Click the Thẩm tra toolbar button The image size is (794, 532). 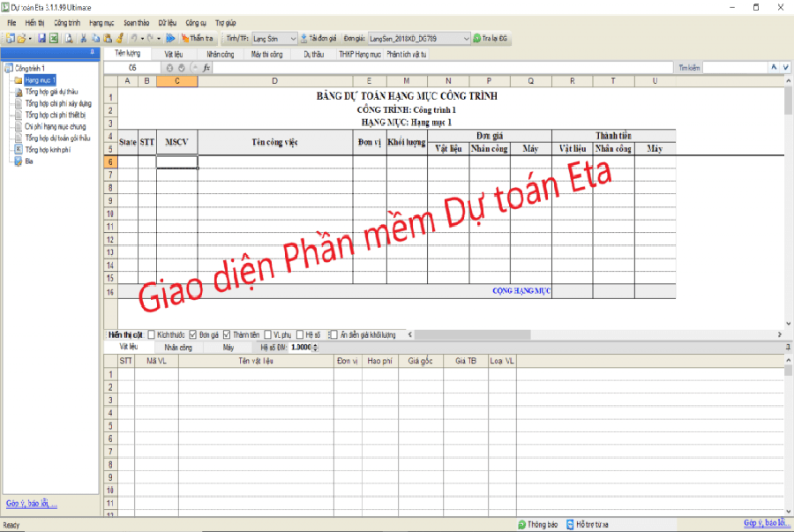point(198,39)
